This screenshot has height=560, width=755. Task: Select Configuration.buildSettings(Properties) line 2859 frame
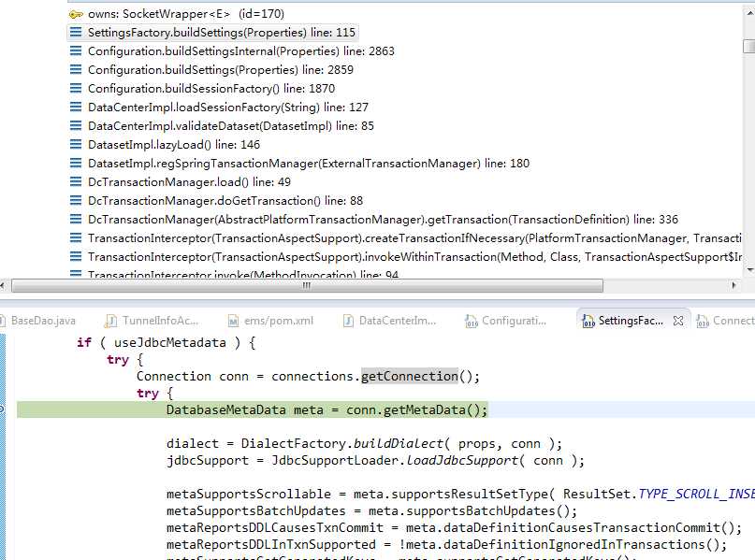221,70
